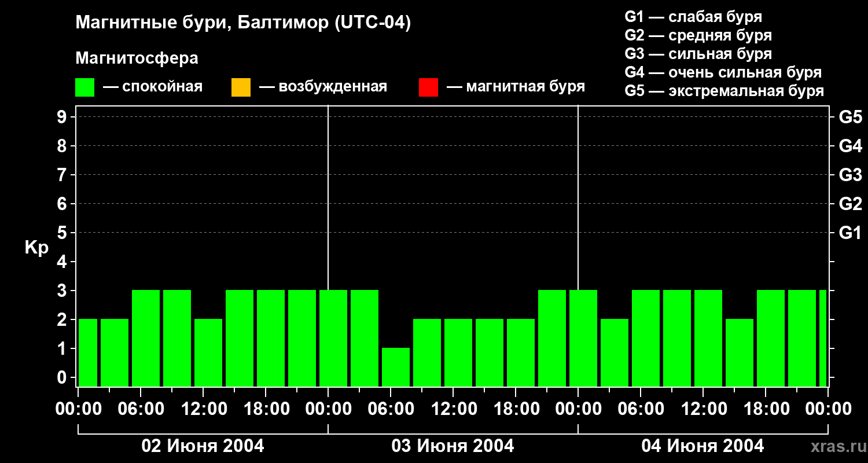Click the Kp 2 bar above 12:00 on 03 Июня
This screenshot has width=868, height=463.
click(458, 353)
